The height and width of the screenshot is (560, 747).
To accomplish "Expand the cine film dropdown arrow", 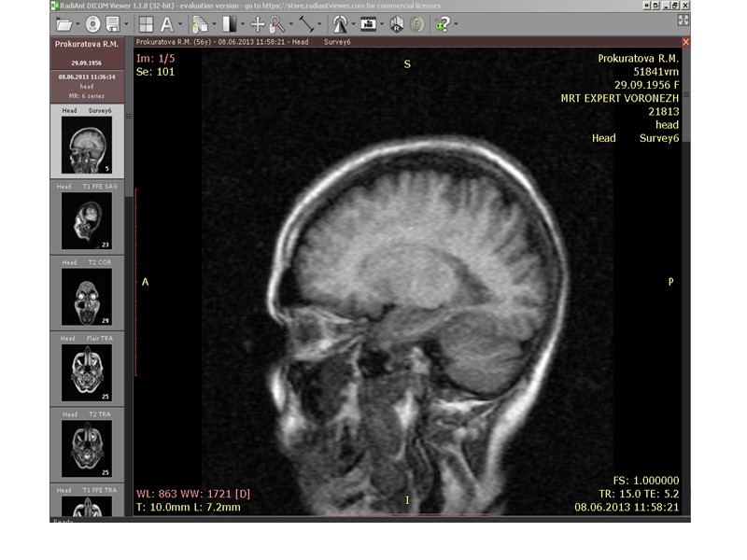I will tap(382, 24).
